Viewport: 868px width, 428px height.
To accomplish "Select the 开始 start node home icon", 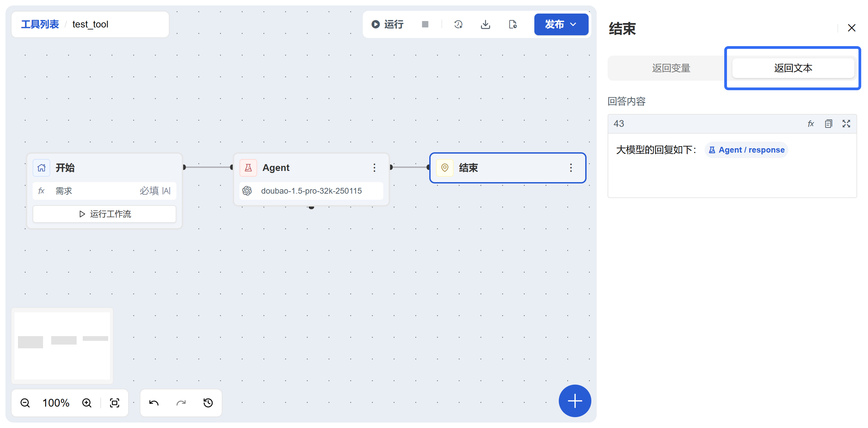I will tap(41, 168).
